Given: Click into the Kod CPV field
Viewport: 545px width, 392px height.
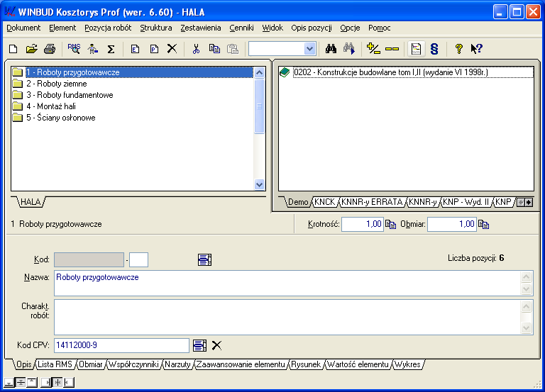Looking at the screenshot, I should point(121,345).
